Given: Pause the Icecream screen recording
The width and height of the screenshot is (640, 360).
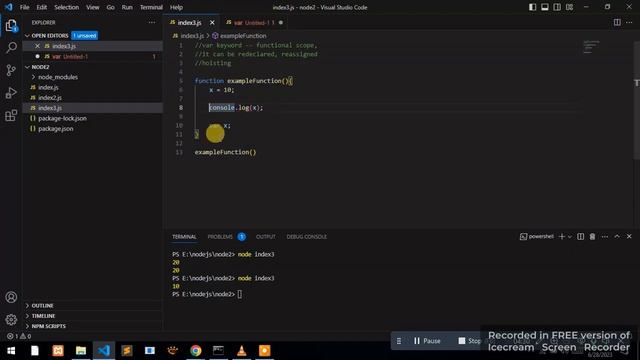Looking at the screenshot, I should pyautogui.click(x=427, y=341).
